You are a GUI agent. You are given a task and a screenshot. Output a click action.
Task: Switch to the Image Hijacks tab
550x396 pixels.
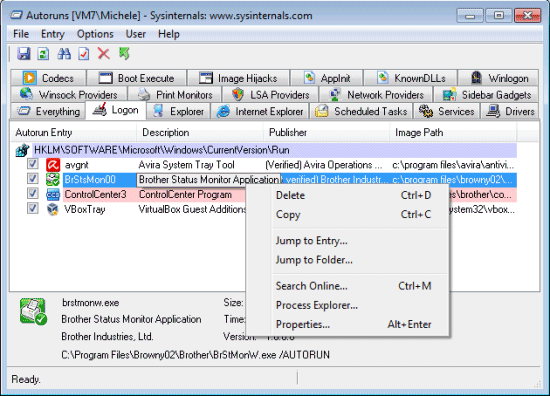pyautogui.click(x=239, y=78)
